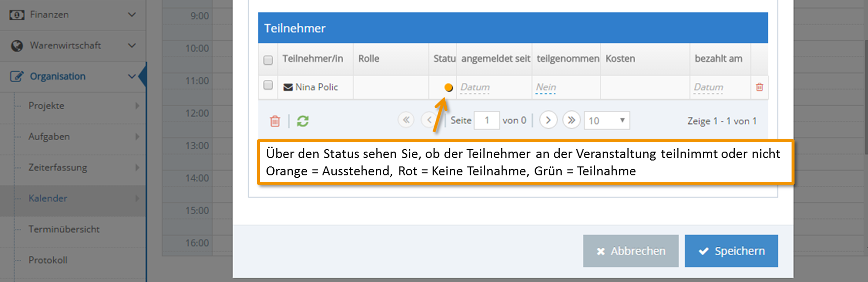868x282 pixels.
Task: Delete Nina Polic row with trash icon
Action: tap(759, 87)
